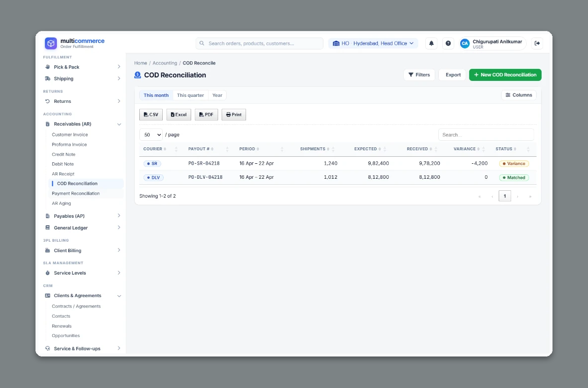The width and height of the screenshot is (588, 388).
Task: Open the notifications bell
Action: 431,43
